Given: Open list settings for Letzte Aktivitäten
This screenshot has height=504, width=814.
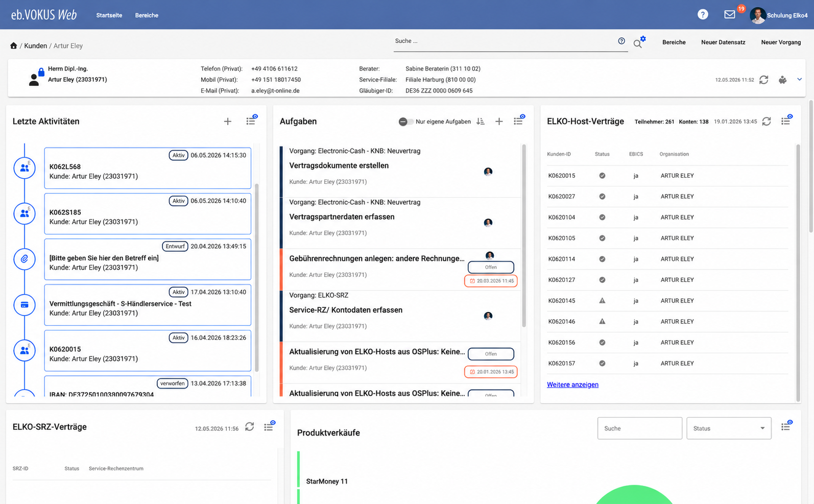Looking at the screenshot, I should [251, 121].
